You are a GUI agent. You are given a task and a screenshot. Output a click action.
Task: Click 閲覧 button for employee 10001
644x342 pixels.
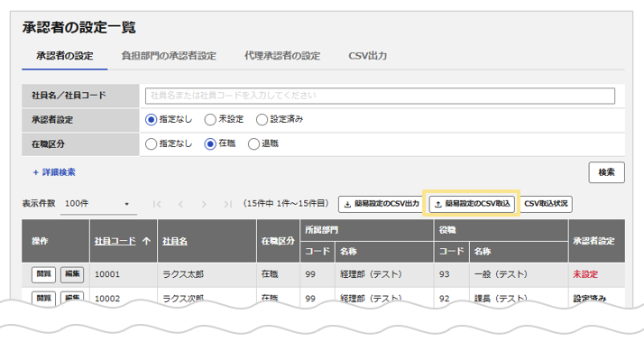pos(43,274)
